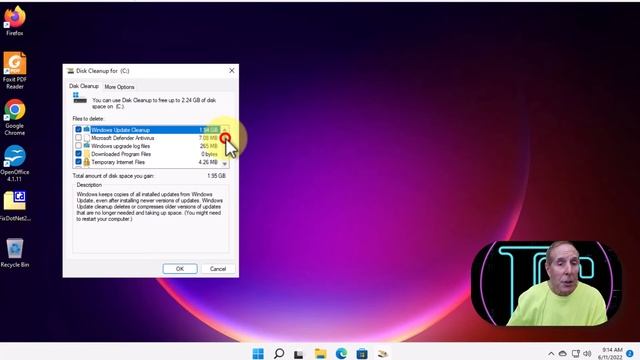Click the Downloaded Program Files folder icon
This screenshot has width=640, height=360.
coord(87,154)
